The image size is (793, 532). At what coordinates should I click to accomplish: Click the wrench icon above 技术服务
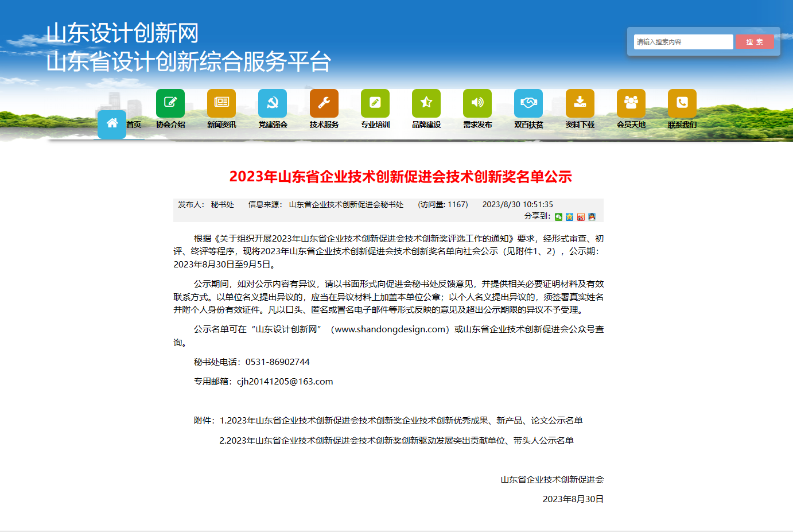[324, 102]
